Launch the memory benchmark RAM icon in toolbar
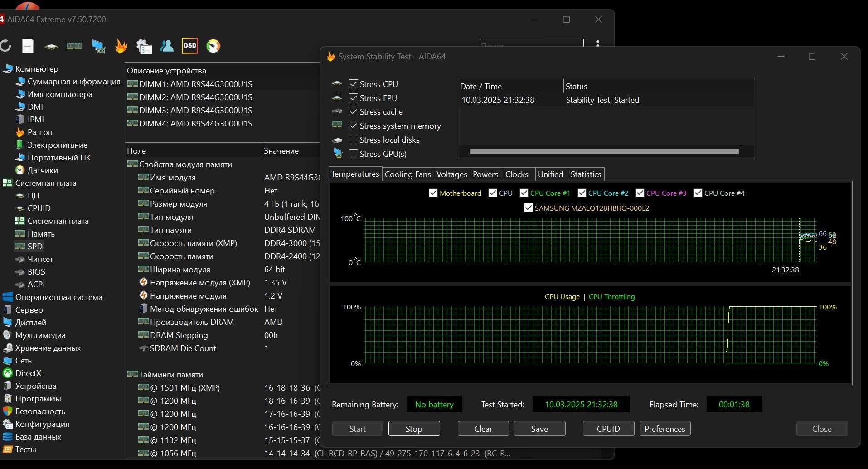 tap(74, 46)
